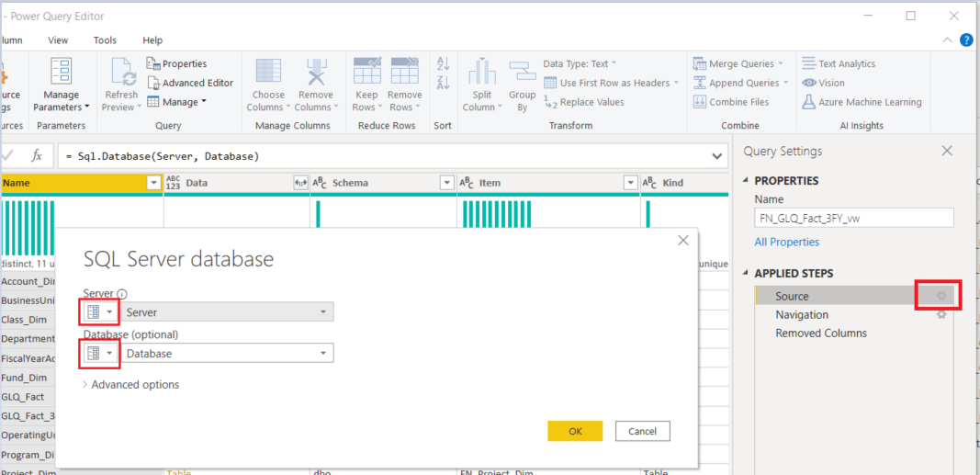Select the Source applied step
The image size is (980, 475).
tap(792, 296)
